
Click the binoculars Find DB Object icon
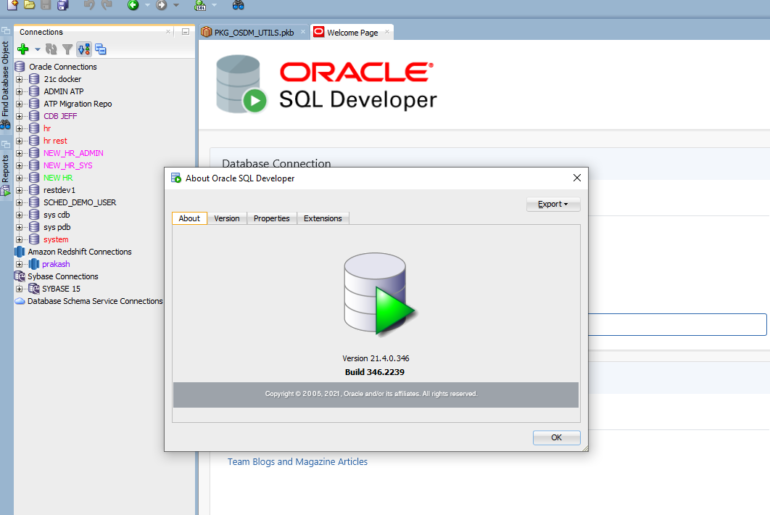[x=238, y=5]
